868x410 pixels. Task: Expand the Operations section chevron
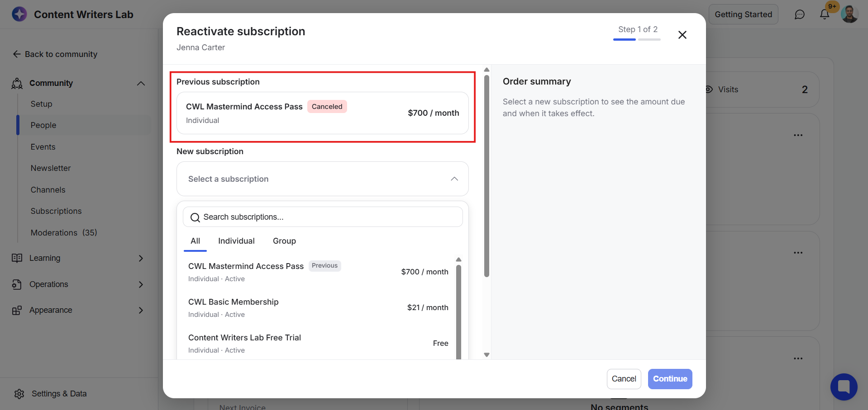141,284
